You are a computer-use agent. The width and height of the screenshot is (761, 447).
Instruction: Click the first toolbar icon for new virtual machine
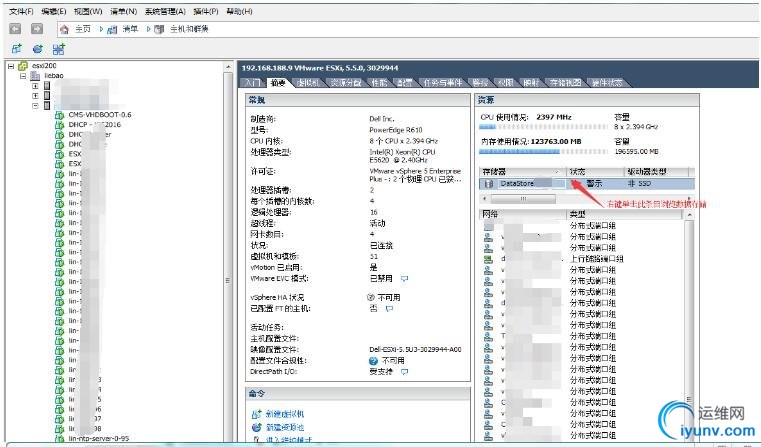click(17, 49)
